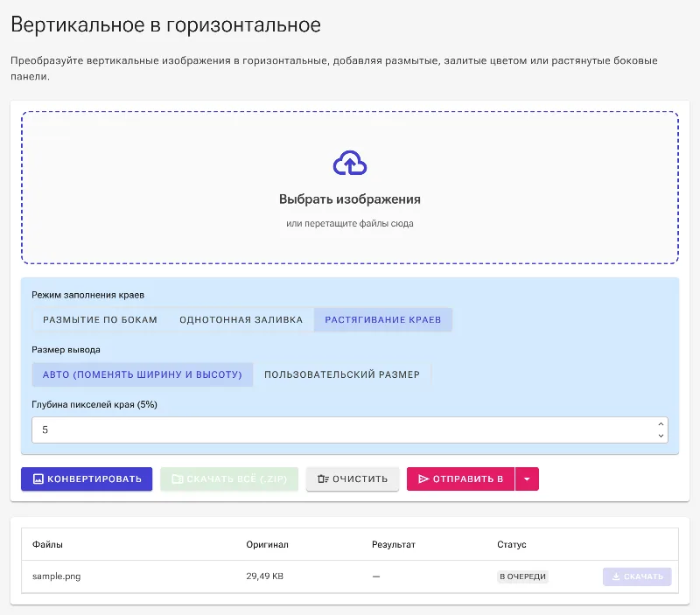
Task: Increase edge pixel depth with up arrow
Action: click(x=661, y=424)
